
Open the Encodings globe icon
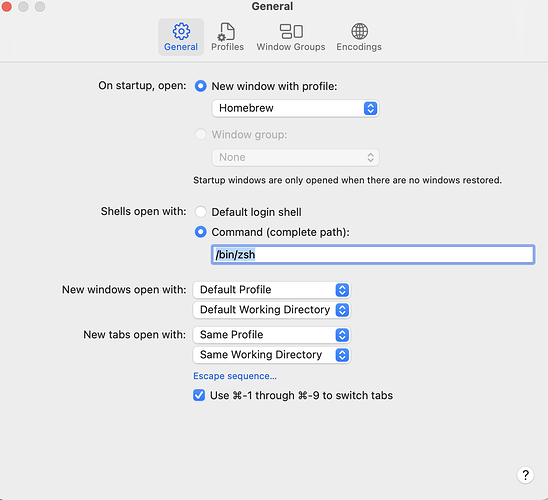(359, 31)
